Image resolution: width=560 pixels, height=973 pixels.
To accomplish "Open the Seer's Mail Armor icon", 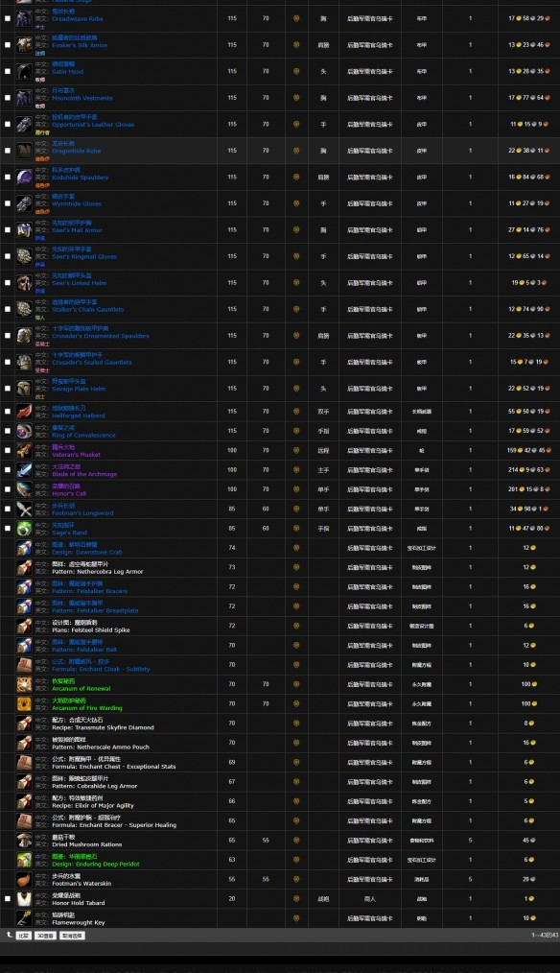I will point(24,229).
